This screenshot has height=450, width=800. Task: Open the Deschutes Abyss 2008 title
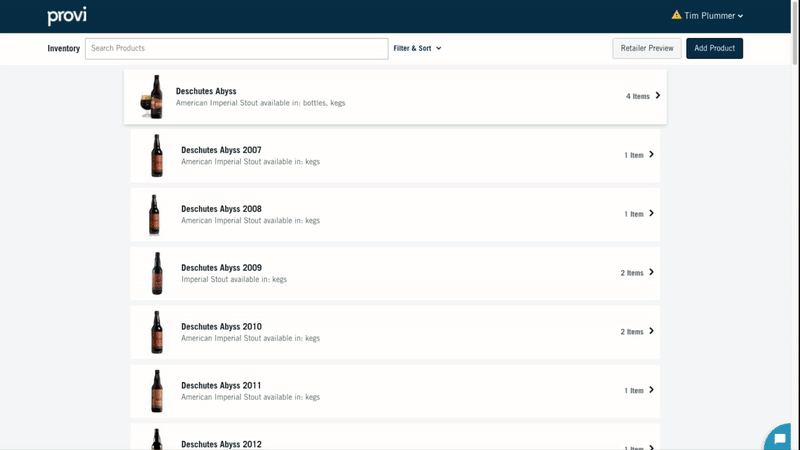click(x=221, y=209)
